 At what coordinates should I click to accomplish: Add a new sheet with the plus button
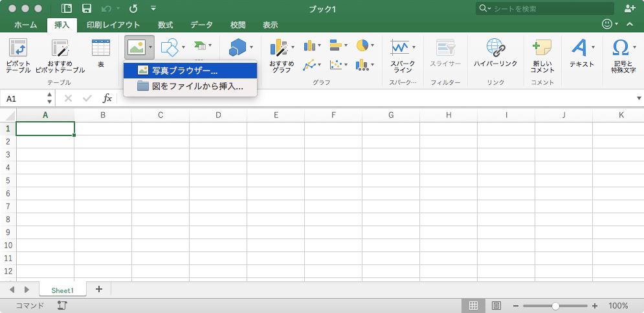98,289
